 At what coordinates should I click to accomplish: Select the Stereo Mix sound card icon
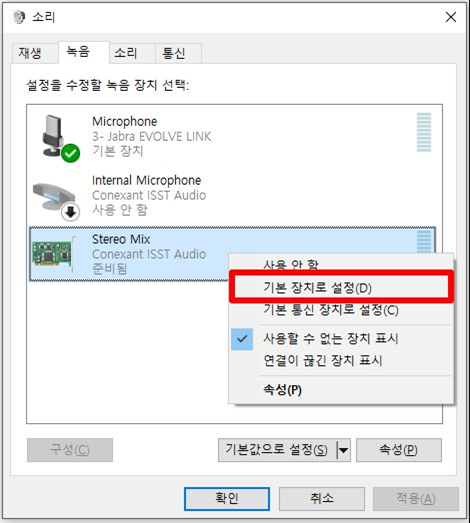(x=54, y=255)
